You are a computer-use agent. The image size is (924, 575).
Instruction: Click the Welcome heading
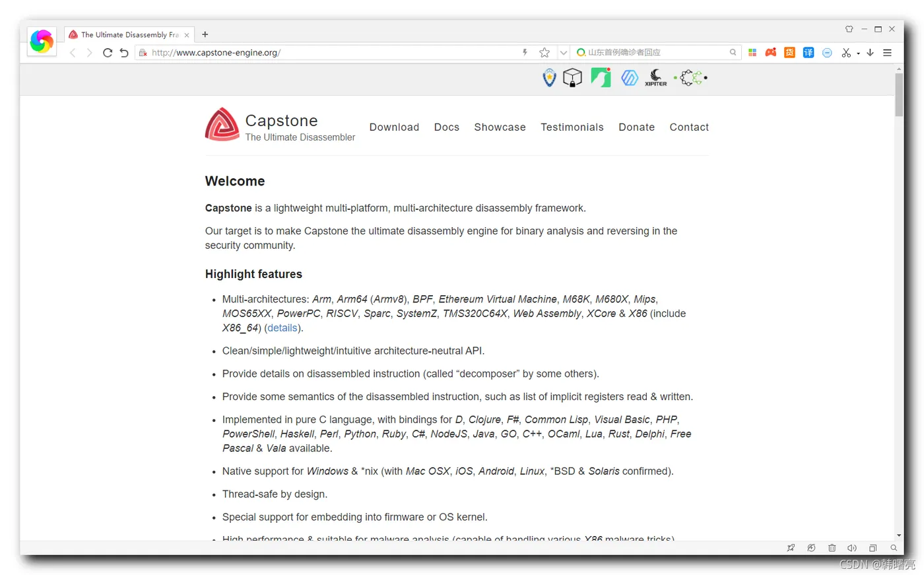(235, 181)
